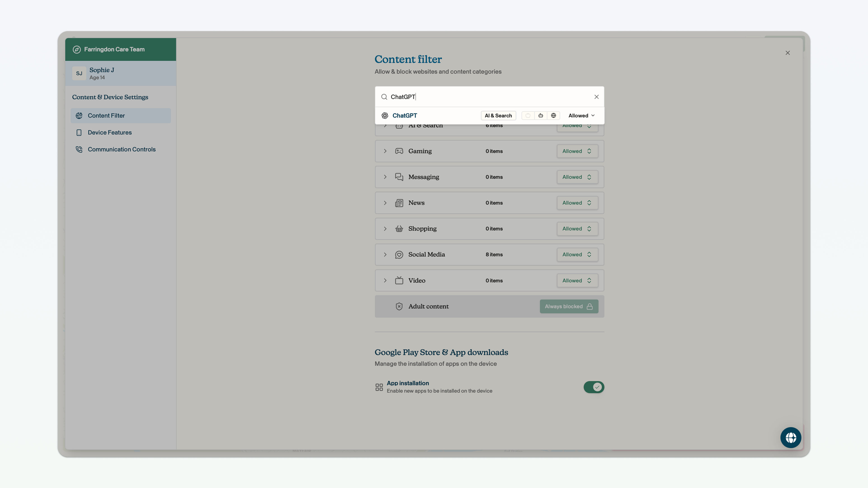Click the Messaging category label
This screenshot has width=868, height=488.
pos(424,177)
